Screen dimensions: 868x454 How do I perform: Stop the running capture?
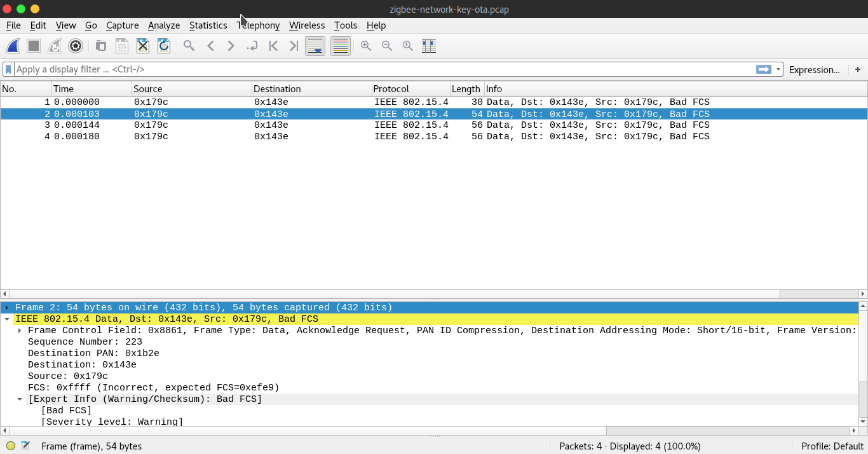click(34, 46)
